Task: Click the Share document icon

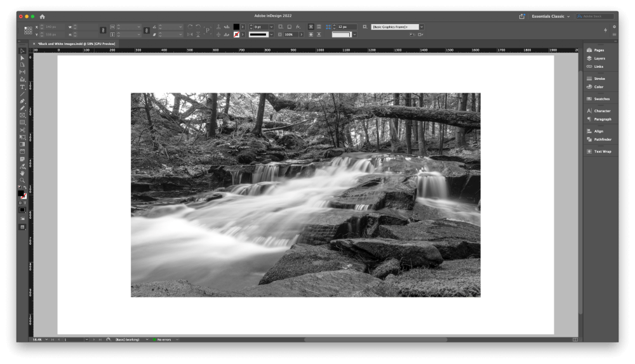Action: tap(522, 16)
